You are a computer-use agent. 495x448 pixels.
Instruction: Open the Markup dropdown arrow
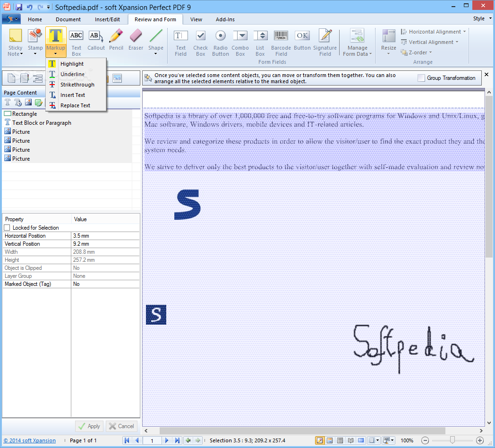pos(56,54)
